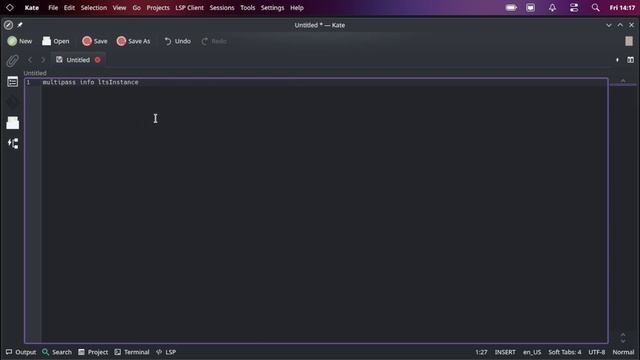This screenshot has height=360, width=640.
Task: Go to next tab with the forward arrow
Action: 43,60
